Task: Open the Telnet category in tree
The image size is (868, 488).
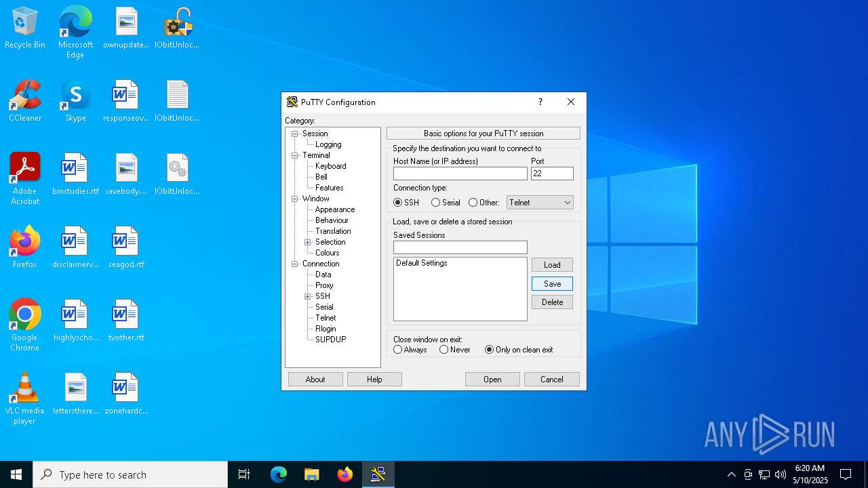Action: click(x=325, y=318)
